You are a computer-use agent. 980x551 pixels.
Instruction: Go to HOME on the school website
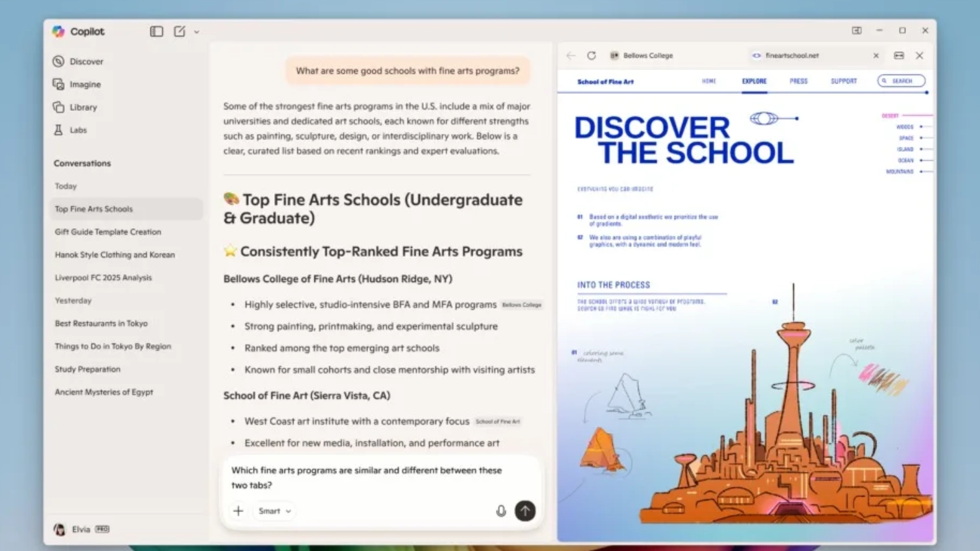709,81
